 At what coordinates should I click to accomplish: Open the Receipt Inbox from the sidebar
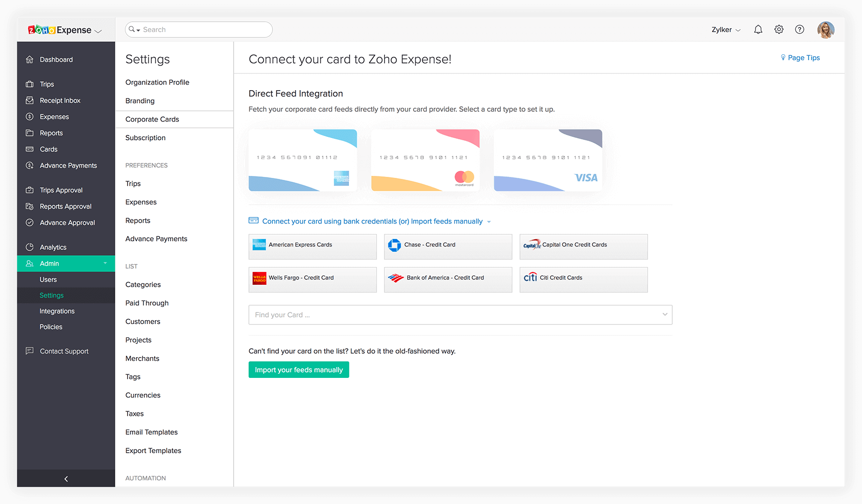coord(30,100)
